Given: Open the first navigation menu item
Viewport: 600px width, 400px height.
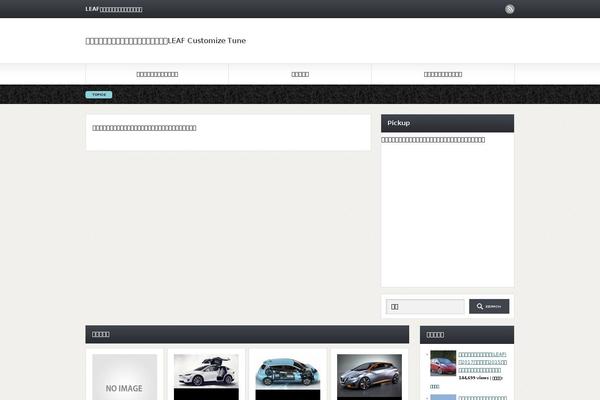Looking at the screenshot, I should 157,74.
